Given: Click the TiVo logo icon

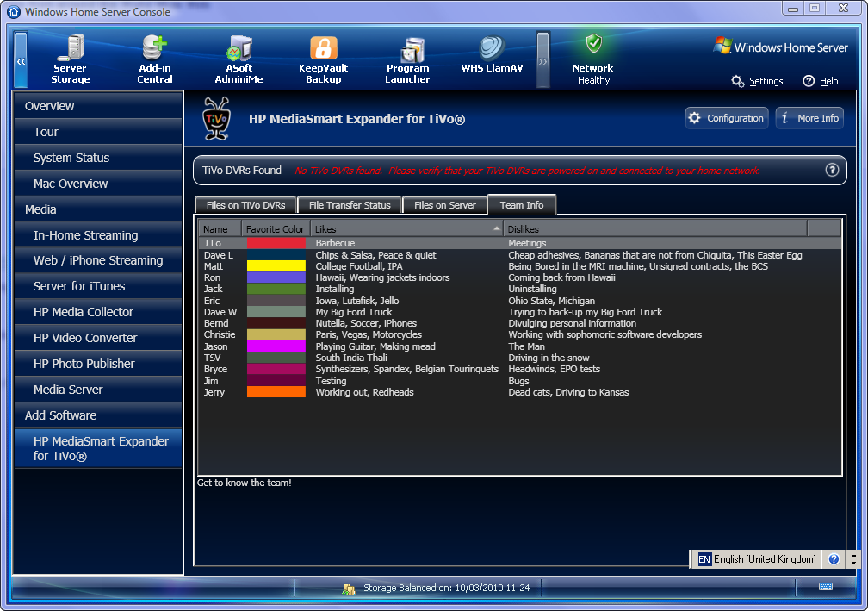Looking at the screenshot, I should 216,119.
